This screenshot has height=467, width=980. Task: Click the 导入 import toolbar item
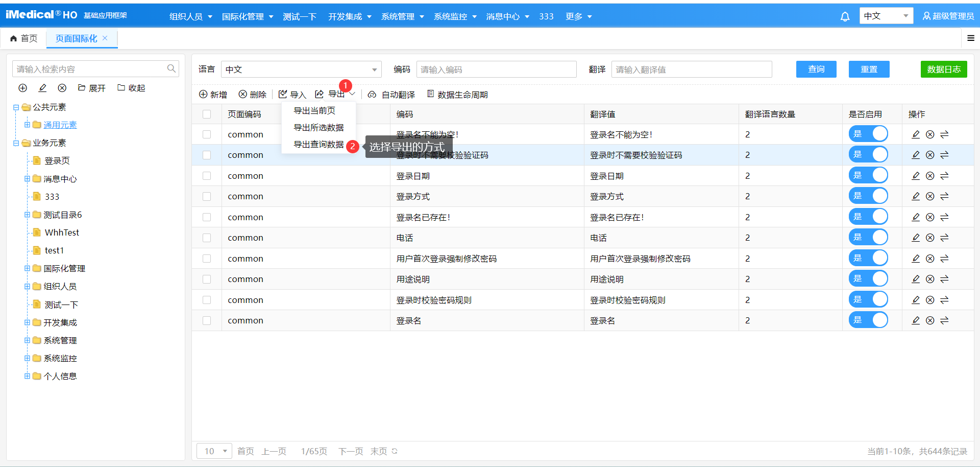click(292, 95)
